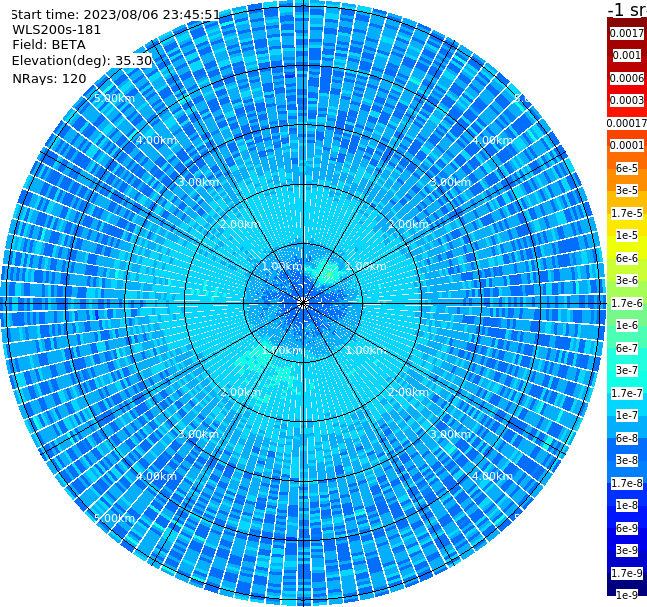Select the 1e-5 colorbar label
This screenshot has width=647, height=607.
coord(627,235)
